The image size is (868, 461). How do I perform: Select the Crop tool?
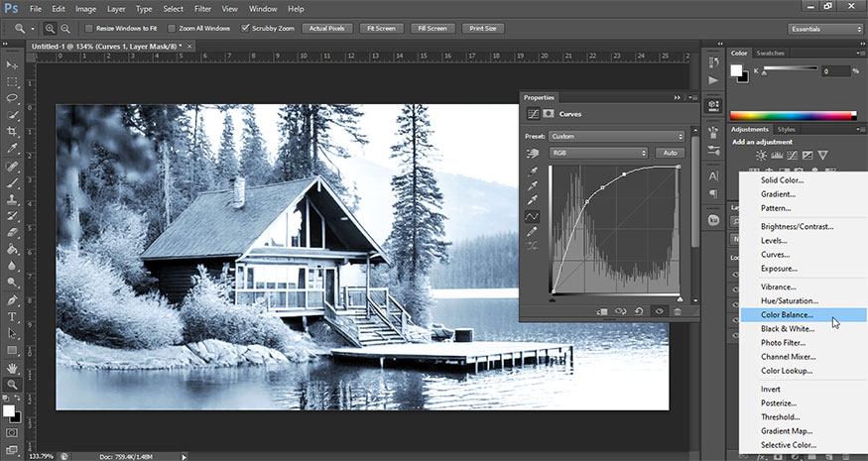[13, 132]
